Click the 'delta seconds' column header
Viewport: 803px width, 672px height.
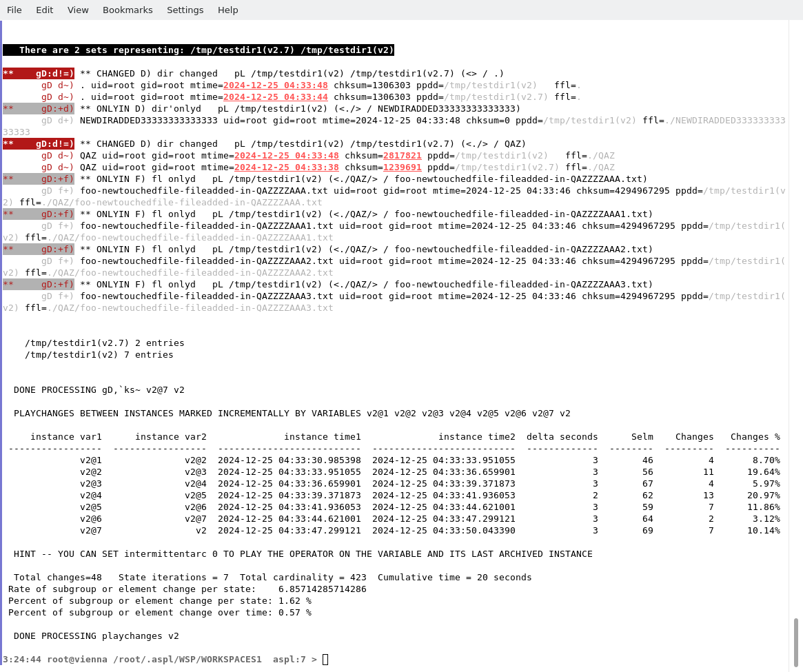[x=562, y=437]
